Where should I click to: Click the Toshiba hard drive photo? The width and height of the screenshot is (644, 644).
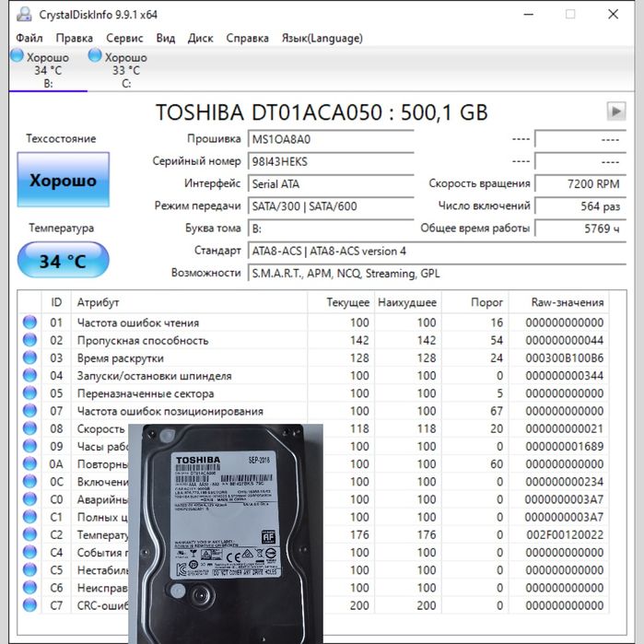coord(226,534)
